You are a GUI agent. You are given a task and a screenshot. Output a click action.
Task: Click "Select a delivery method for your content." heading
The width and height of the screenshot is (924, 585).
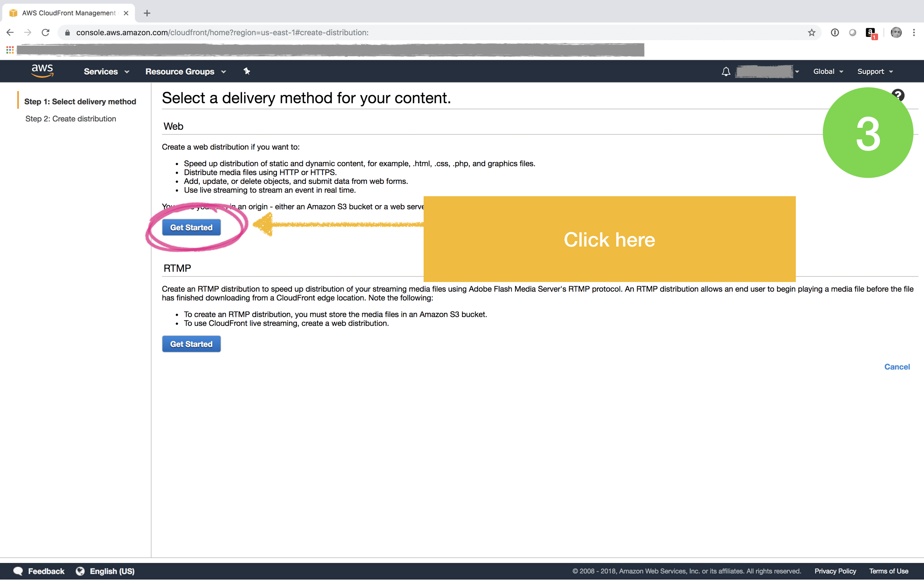click(x=306, y=98)
